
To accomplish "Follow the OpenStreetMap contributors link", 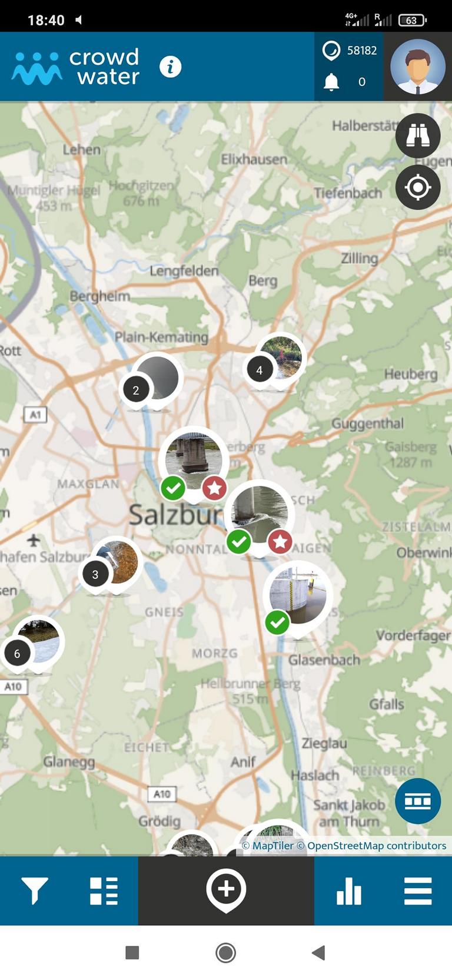I will point(377,846).
